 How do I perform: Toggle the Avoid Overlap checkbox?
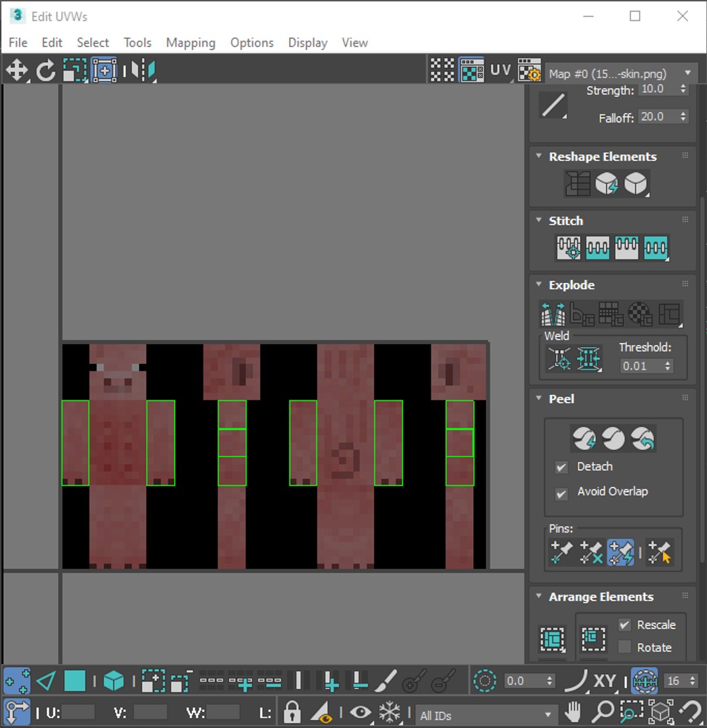tap(561, 493)
